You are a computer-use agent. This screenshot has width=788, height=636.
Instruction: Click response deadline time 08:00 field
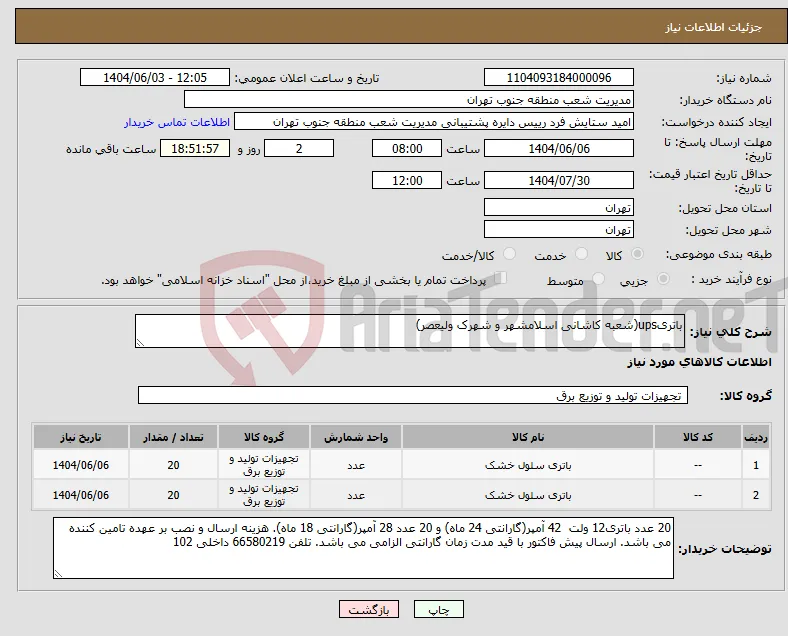pos(407,148)
